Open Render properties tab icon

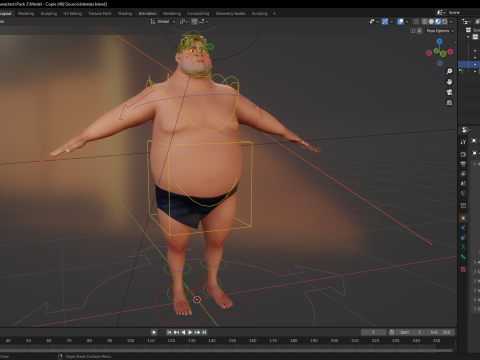click(463, 154)
